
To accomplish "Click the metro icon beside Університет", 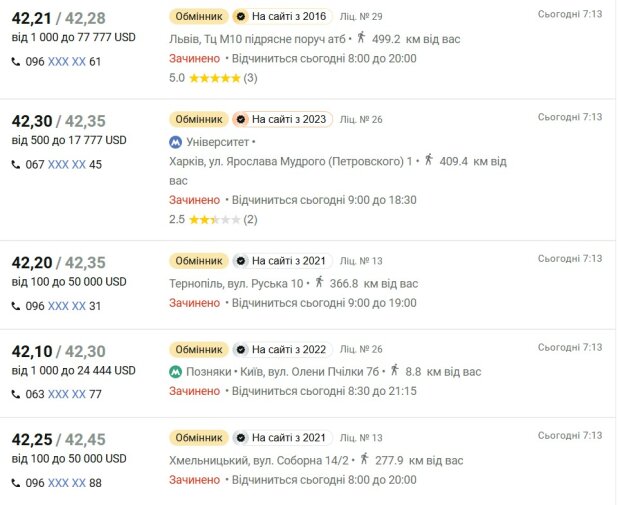I will point(176,142).
